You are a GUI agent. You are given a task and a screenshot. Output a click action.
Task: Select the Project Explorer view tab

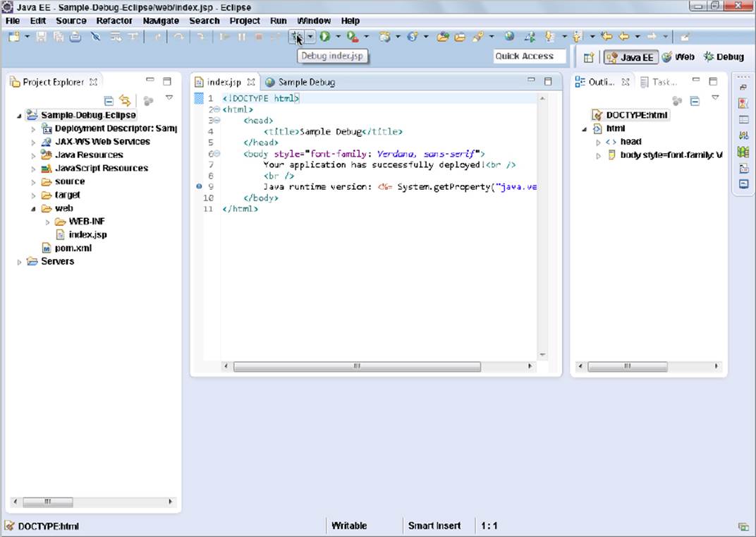(53, 82)
